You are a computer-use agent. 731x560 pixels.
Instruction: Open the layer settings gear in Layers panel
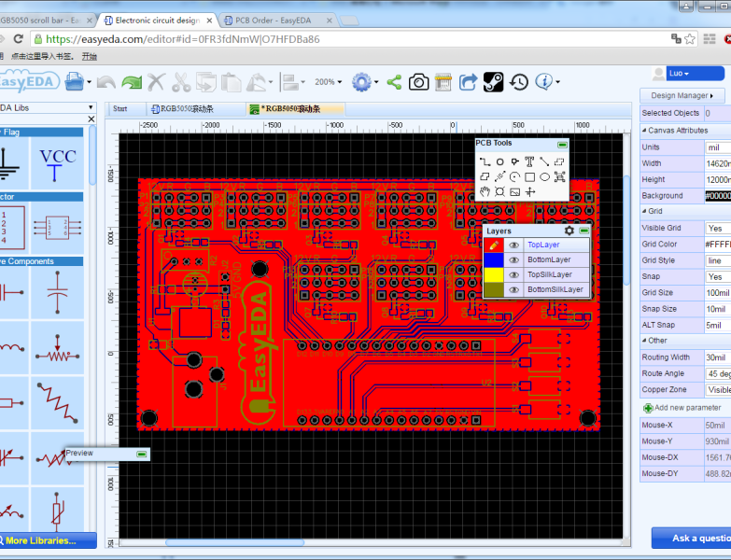(569, 231)
